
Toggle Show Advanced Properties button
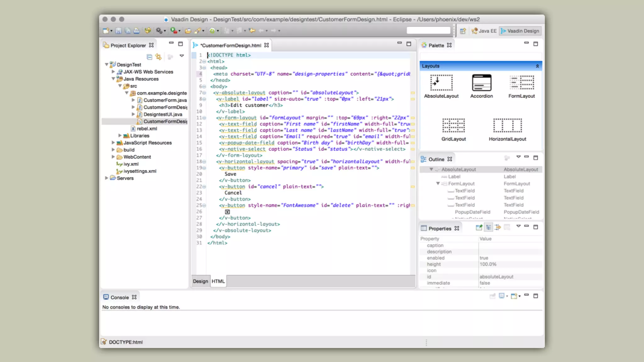pyautogui.click(x=497, y=228)
